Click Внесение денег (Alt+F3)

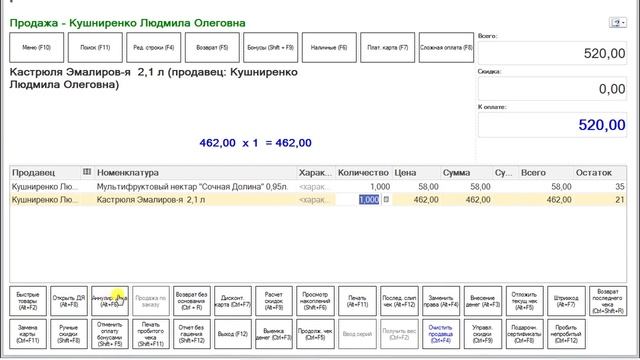point(483,301)
